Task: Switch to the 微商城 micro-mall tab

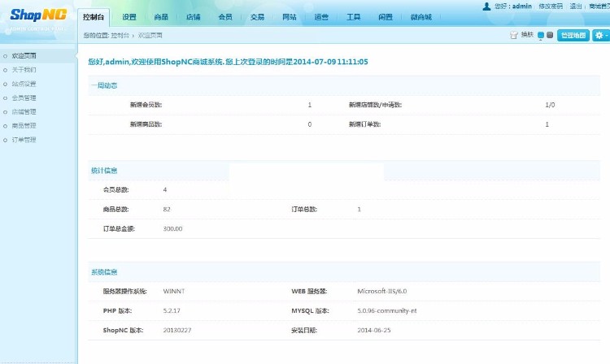Action: coord(421,17)
